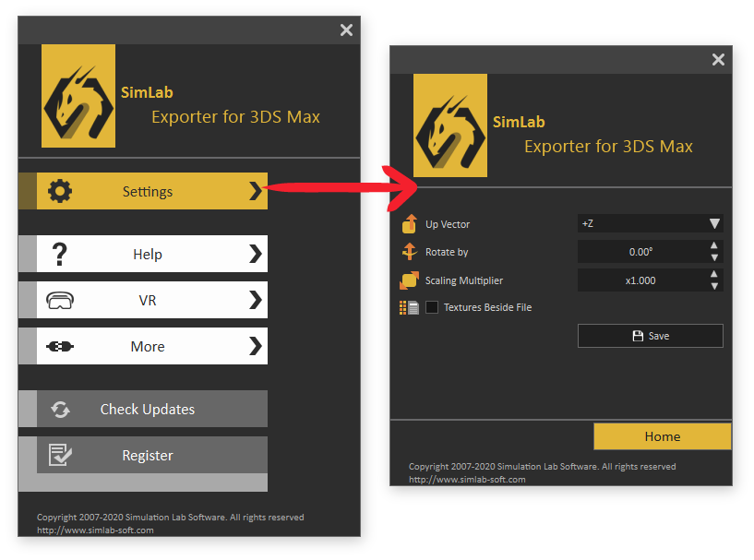Click the Check Updates refresh icon
754x560 pixels.
(60, 409)
